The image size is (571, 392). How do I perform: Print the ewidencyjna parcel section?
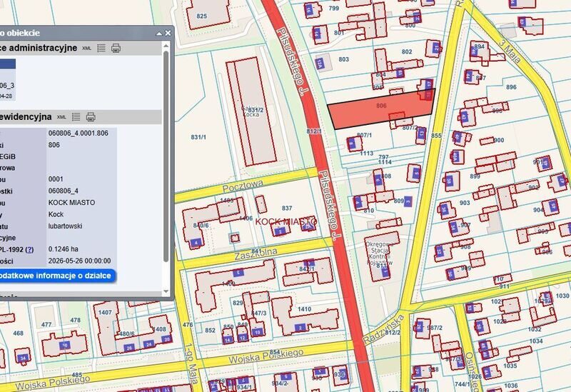click(91, 117)
